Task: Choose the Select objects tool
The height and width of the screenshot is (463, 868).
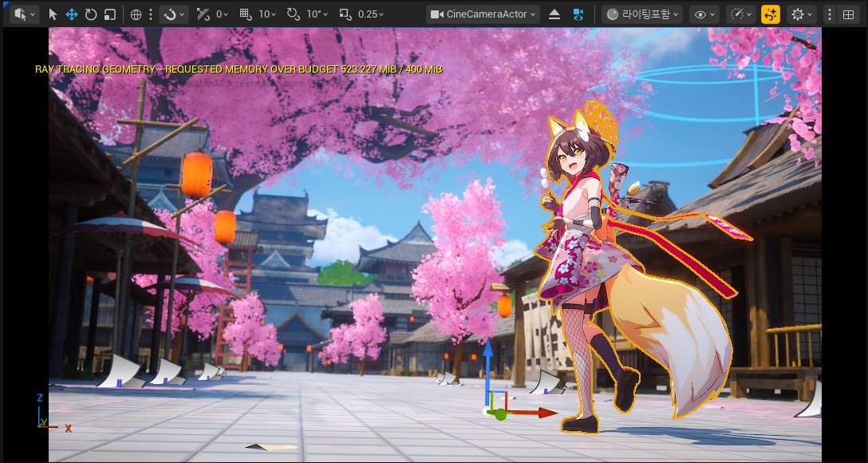Action: (x=53, y=14)
